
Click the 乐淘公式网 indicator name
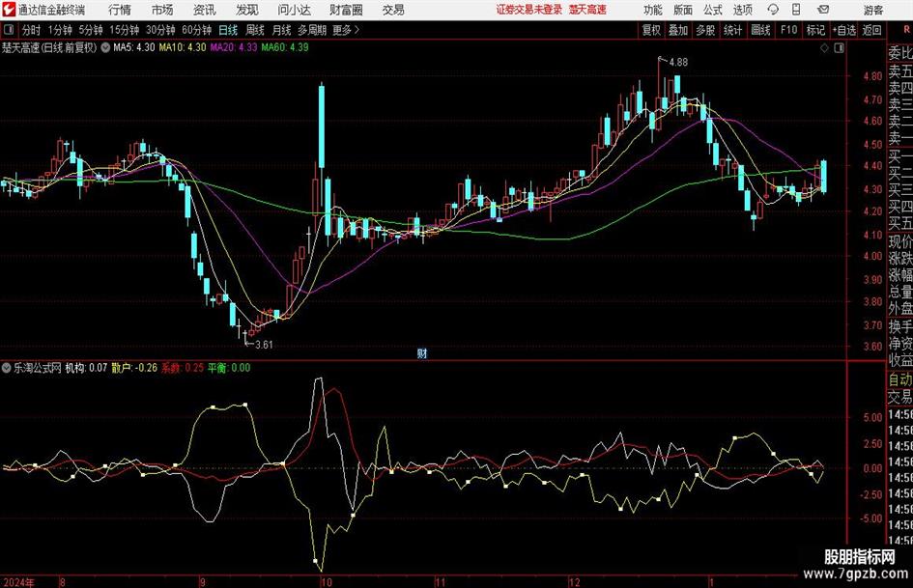[x=38, y=368]
